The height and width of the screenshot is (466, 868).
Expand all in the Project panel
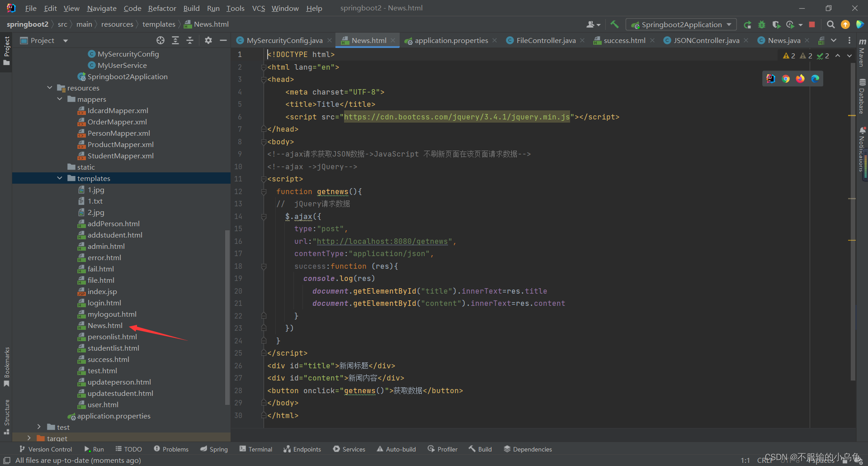(175, 40)
